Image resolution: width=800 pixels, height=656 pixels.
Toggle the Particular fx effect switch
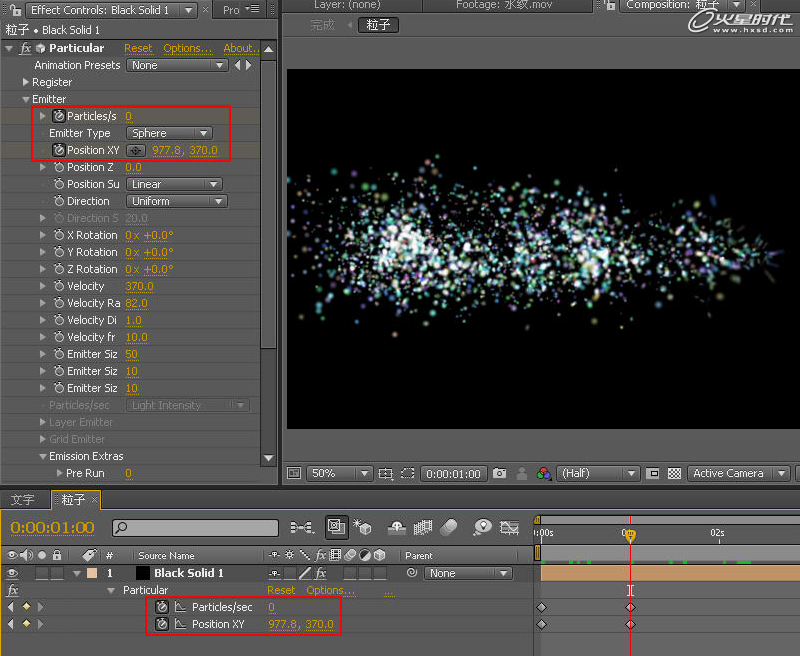[26, 48]
